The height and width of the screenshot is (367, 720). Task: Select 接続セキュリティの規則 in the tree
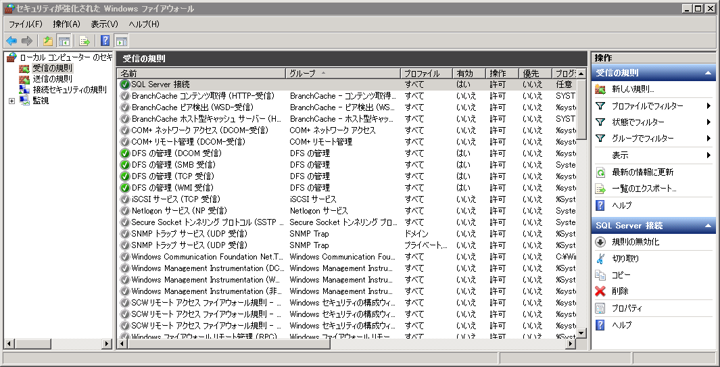tap(70, 90)
